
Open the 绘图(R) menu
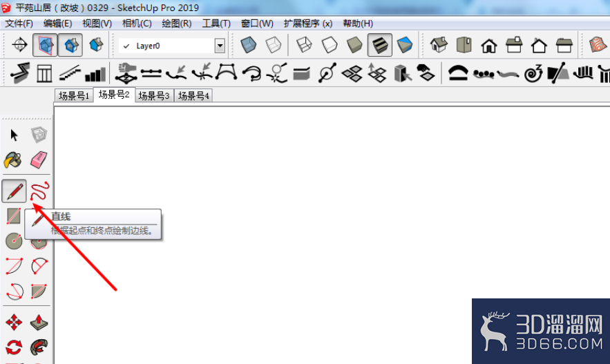point(177,23)
